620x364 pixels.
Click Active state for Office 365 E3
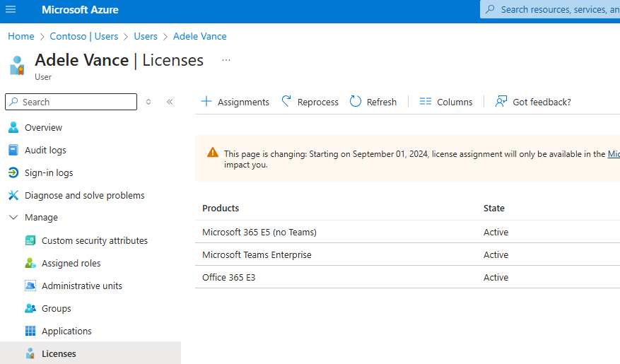point(496,277)
